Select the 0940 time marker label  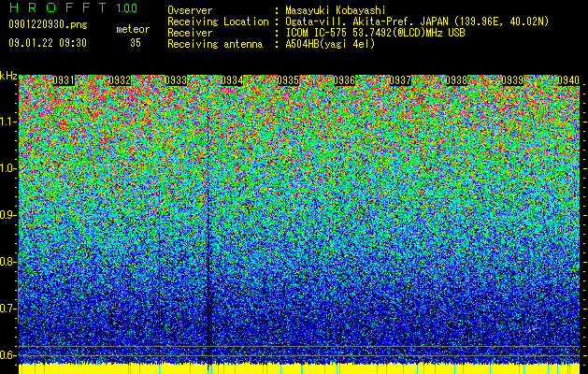(x=568, y=80)
